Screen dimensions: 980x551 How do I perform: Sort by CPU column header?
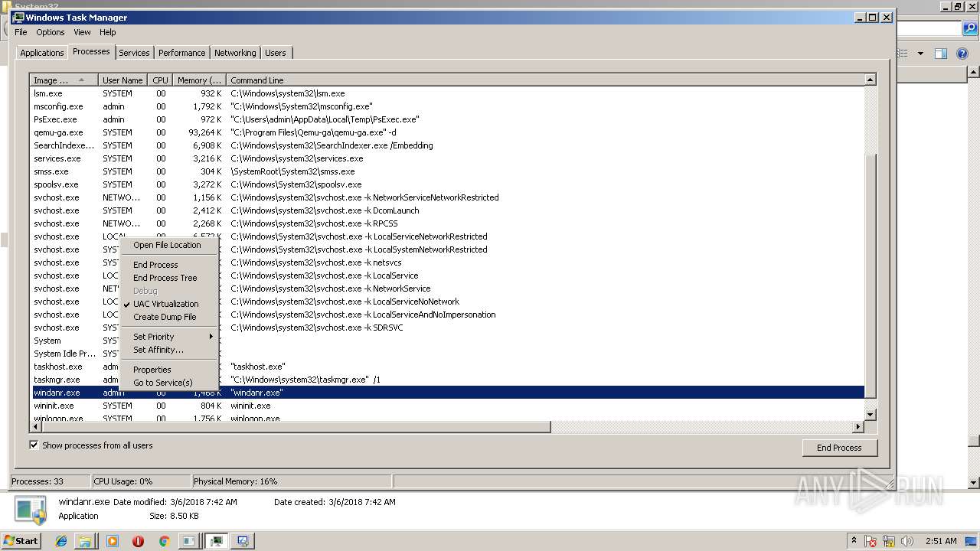[x=160, y=80]
